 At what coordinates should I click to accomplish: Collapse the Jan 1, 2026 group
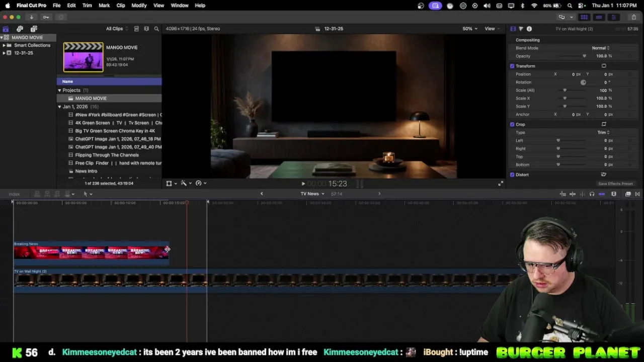(59, 107)
